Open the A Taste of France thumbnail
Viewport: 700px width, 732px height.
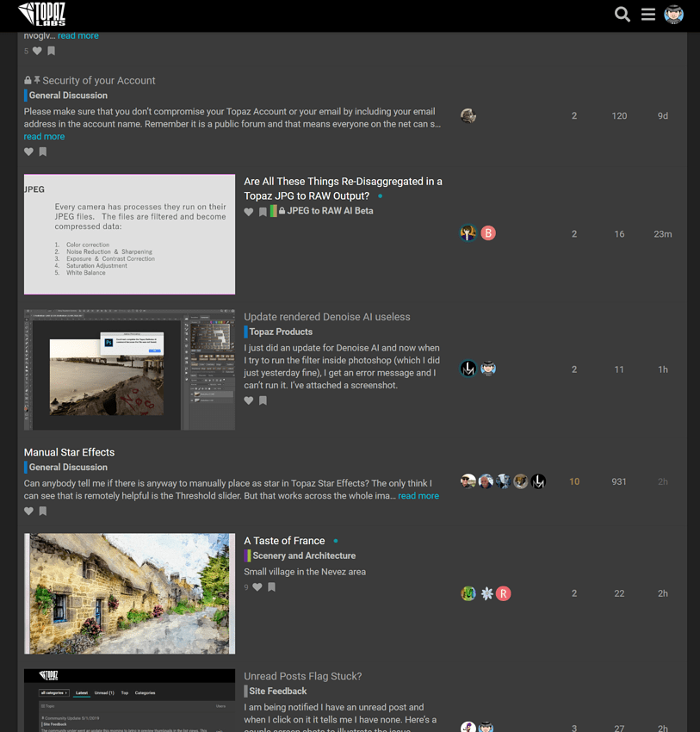(x=129, y=593)
